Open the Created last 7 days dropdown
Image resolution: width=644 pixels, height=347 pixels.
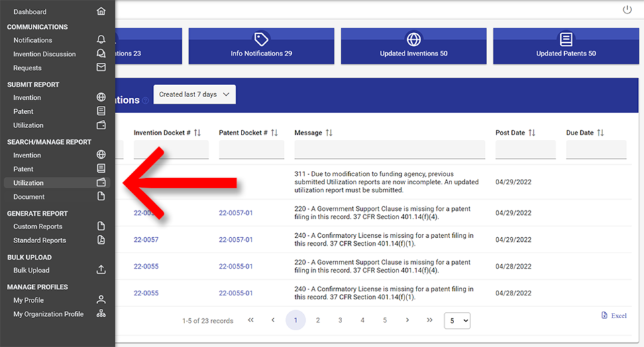click(x=195, y=94)
